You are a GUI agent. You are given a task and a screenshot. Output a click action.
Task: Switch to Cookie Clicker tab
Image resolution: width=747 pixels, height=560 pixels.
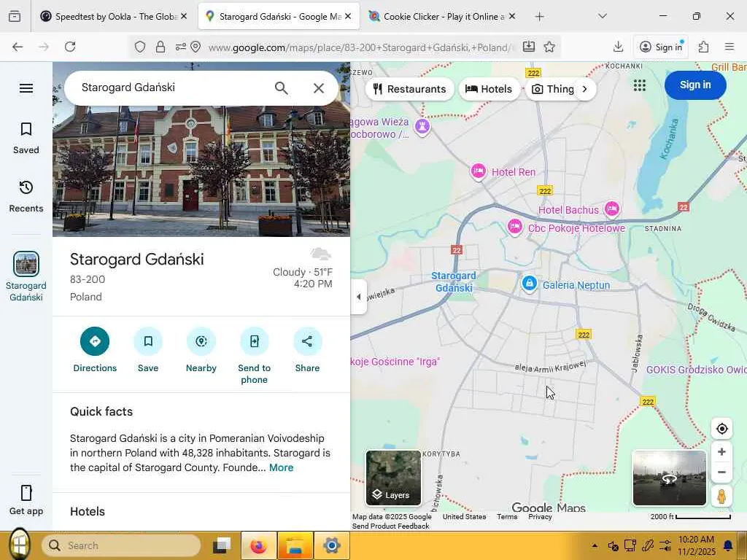pyautogui.click(x=436, y=17)
